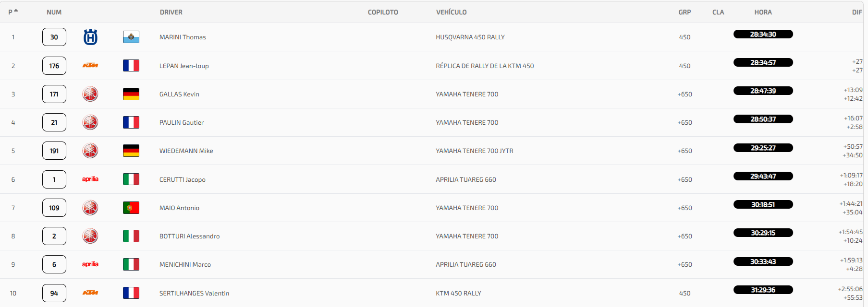Click the Aprilia logo next to Cerutti Jacopo

pos(90,179)
